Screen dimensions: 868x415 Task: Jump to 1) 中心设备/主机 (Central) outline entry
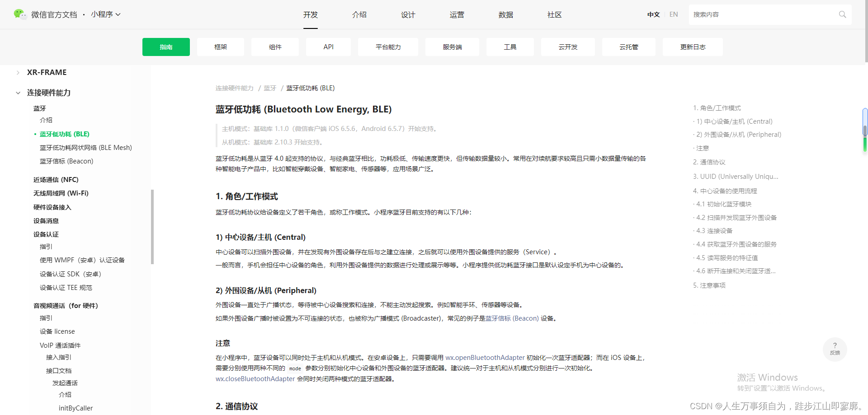click(735, 121)
